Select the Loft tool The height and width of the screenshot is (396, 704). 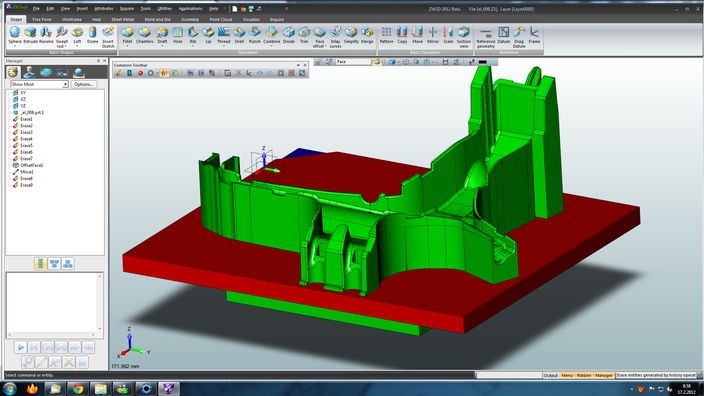77,35
